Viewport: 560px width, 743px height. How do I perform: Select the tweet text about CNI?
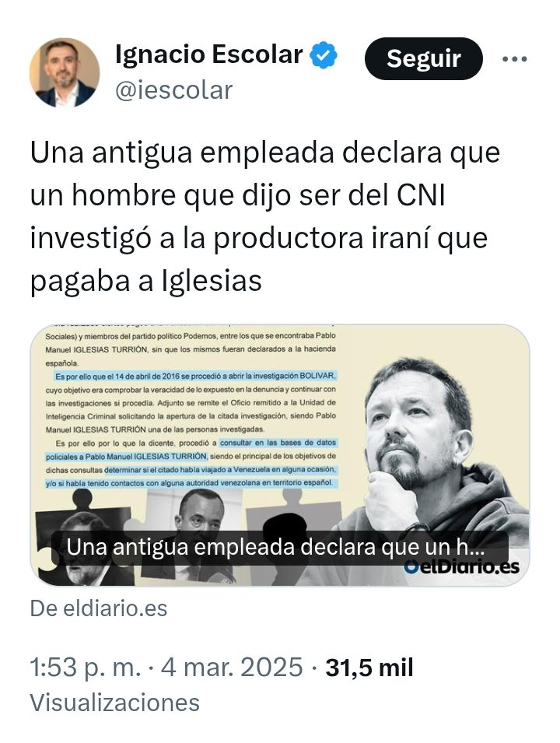coord(265,216)
